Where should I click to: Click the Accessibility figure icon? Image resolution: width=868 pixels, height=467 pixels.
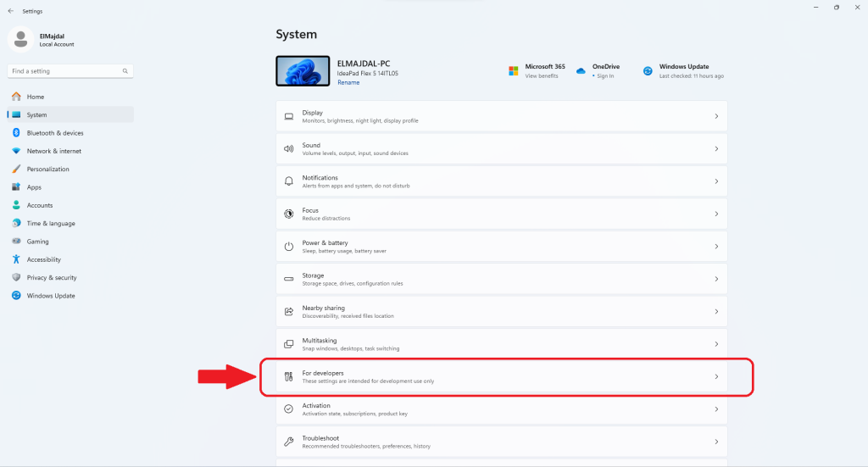16,259
